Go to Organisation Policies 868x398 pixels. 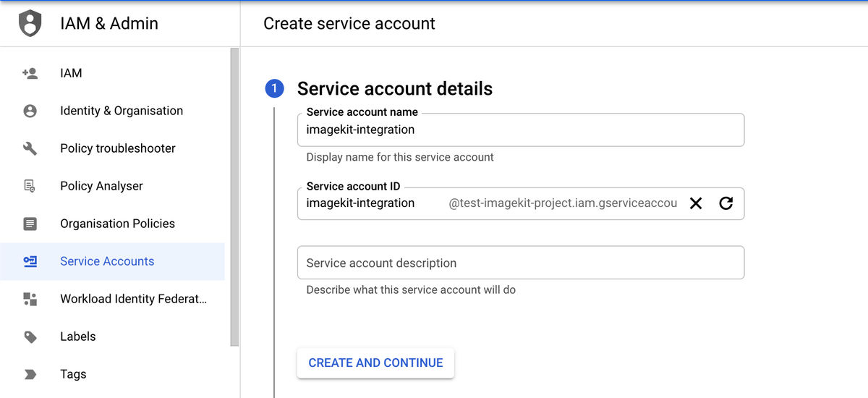(x=117, y=224)
